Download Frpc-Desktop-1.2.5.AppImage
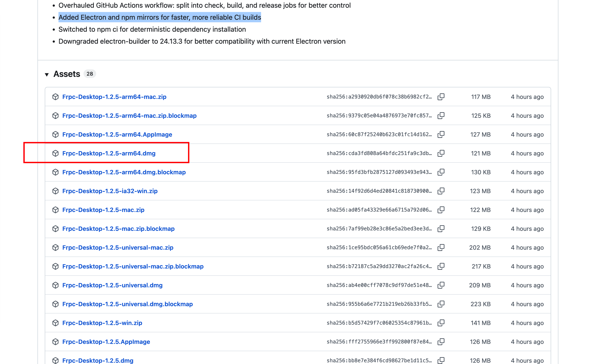607x364 pixels. coord(106,342)
